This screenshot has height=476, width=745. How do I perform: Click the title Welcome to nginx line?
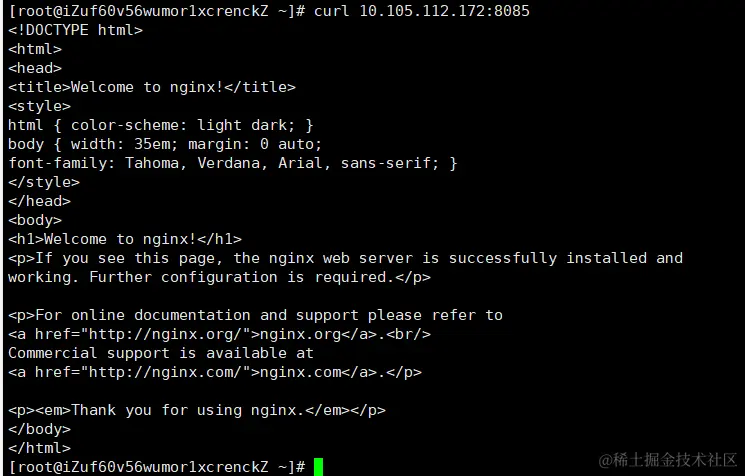(152, 87)
